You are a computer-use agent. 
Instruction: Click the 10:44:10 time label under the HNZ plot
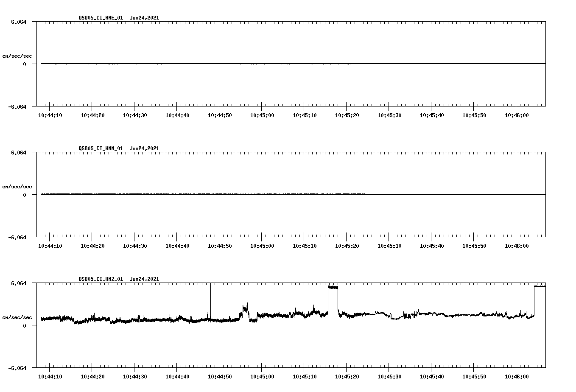click(x=50, y=377)
